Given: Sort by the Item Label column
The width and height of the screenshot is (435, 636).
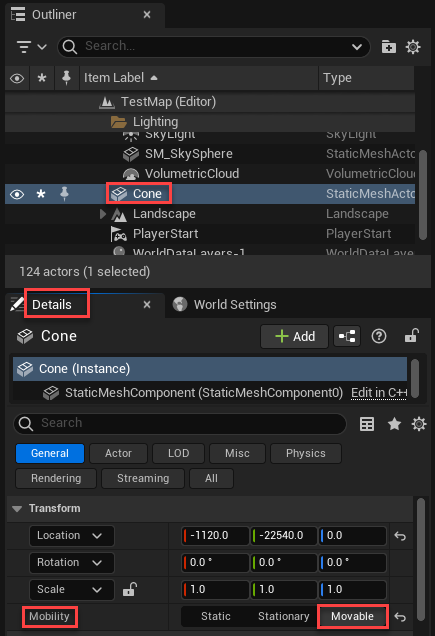Looking at the screenshot, I should [199, 78].
